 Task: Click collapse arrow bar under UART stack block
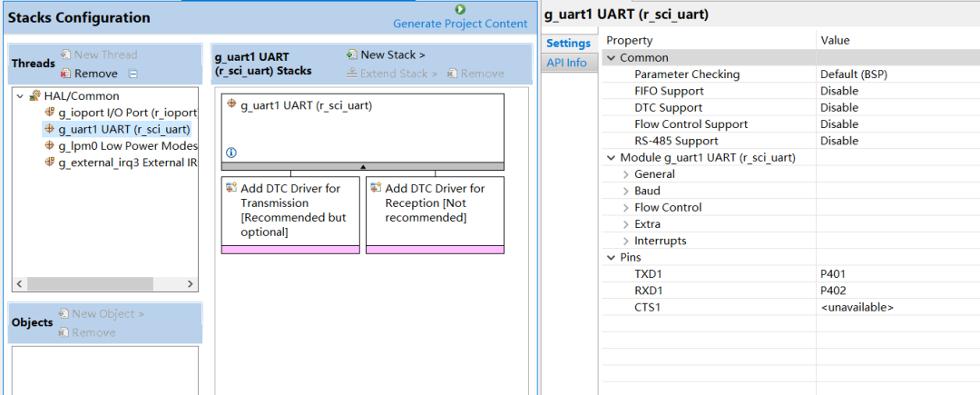[x=362, y=166]
